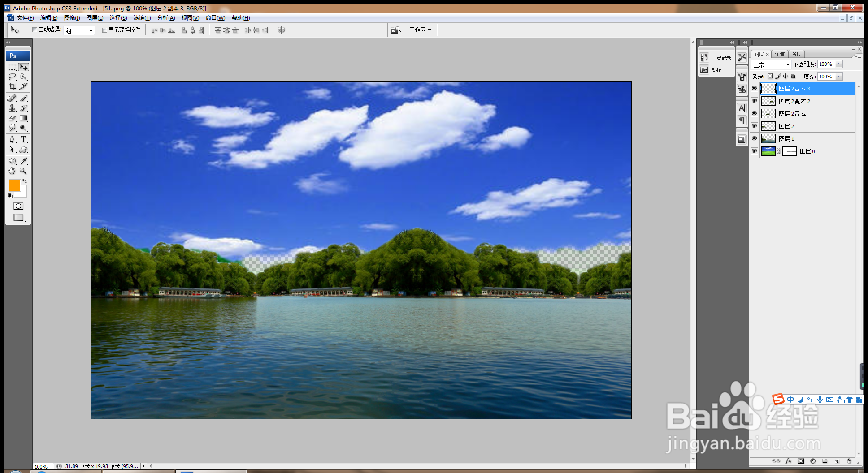
Task: Hide the 图层 0 layer
Action: (755, 151)
